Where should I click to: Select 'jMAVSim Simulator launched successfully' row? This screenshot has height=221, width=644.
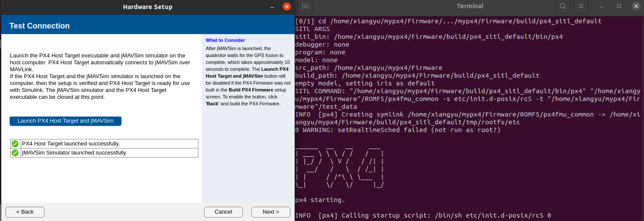coord(110,153)
